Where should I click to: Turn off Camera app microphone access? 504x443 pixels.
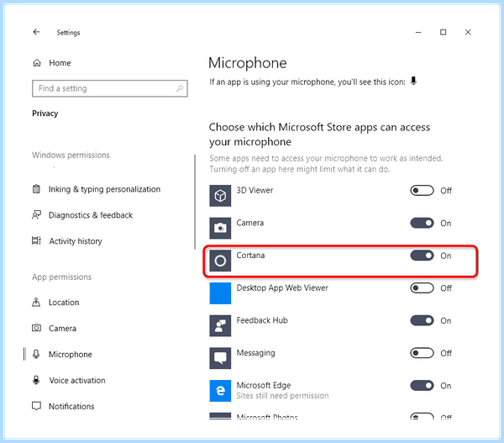point(422,223)
